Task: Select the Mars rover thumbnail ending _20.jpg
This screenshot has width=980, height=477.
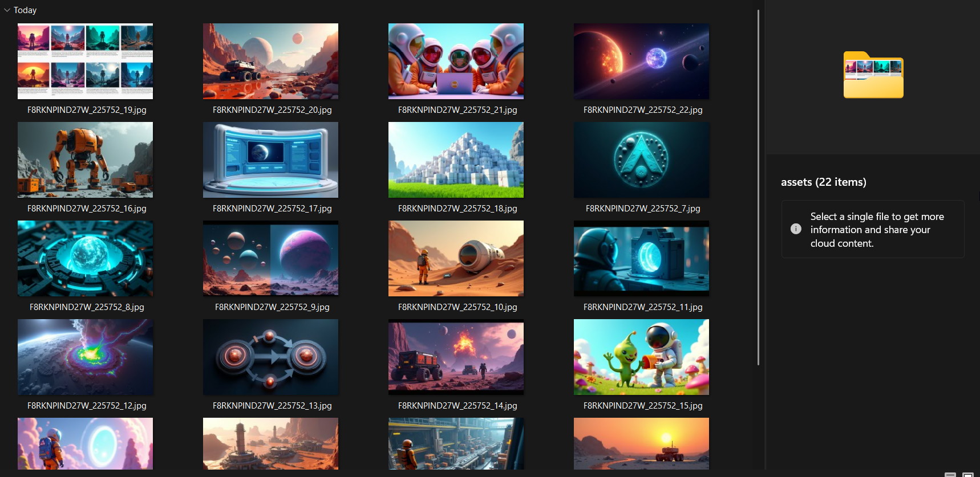Action: (x=270, y=61)
